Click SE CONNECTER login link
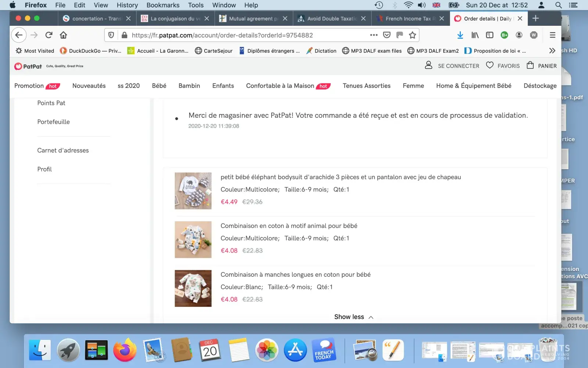 (458, 66)
